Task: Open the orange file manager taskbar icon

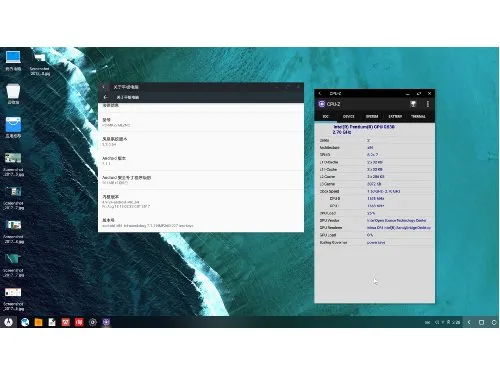Action: pos(38,322)
